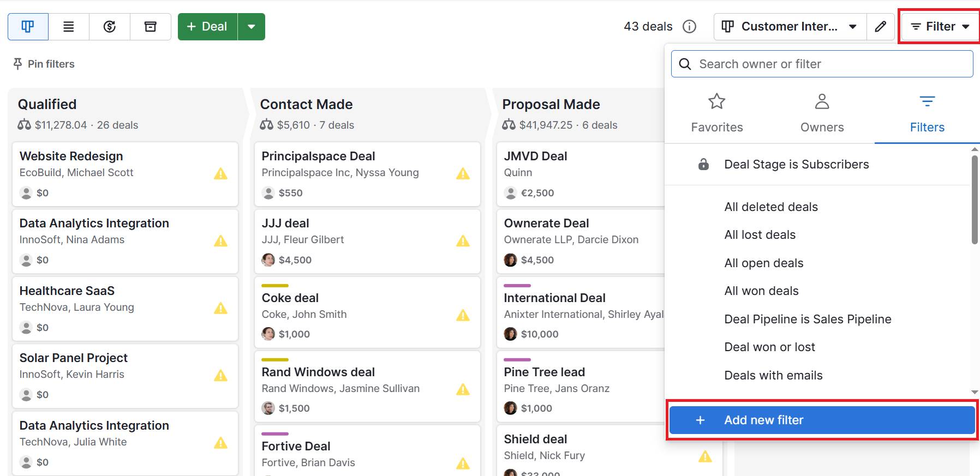Open the Healthcare SaaS deal title
This screenshot has width=980, height=476.
pyautogui.click(x=67, y=291)
